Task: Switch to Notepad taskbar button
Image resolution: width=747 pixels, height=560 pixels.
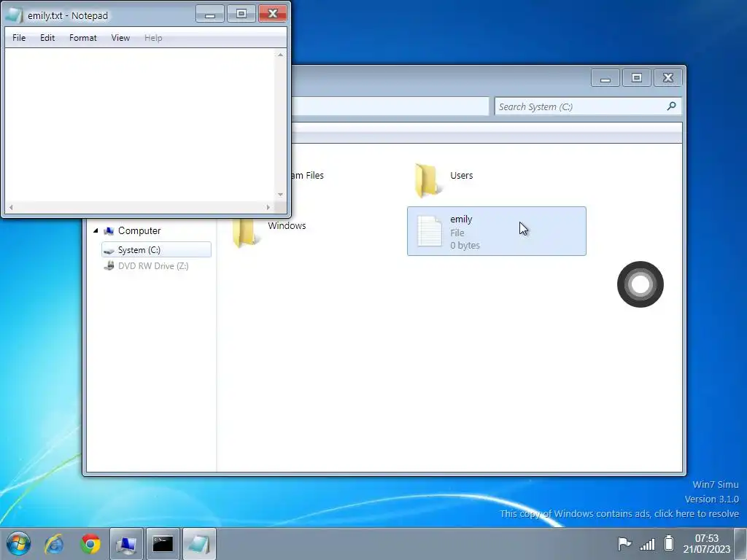Action: pos(199,543)
